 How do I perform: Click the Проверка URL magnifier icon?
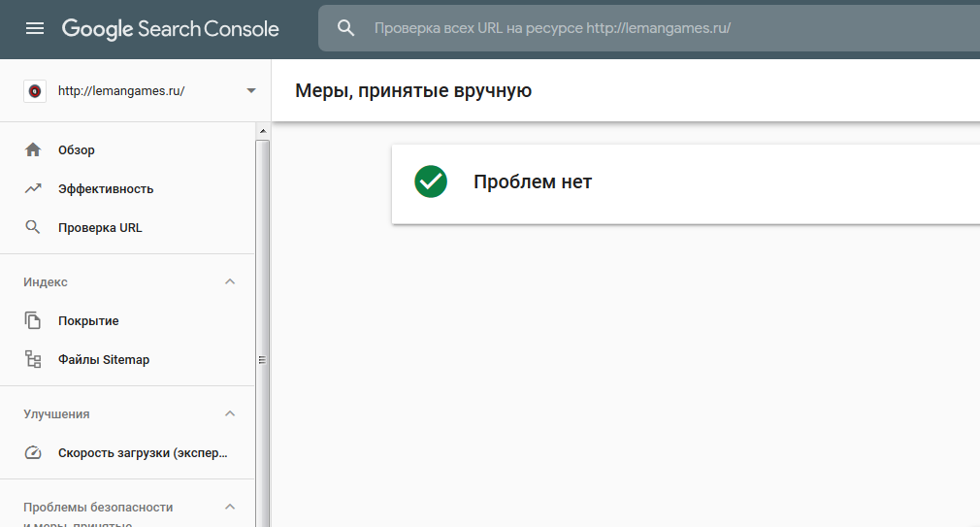pos(33,228)
